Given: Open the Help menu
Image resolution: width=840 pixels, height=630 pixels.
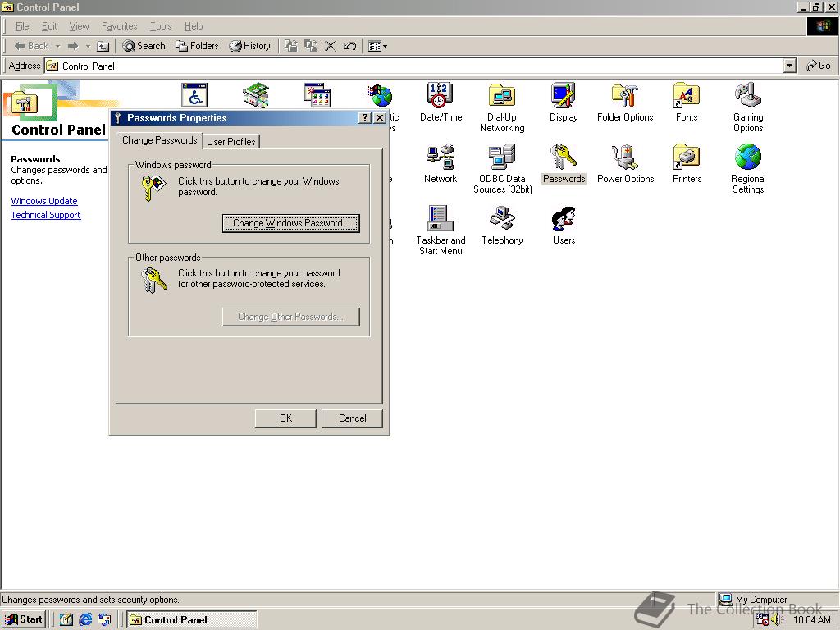Looking at the screenshot, I should [194, 26].
